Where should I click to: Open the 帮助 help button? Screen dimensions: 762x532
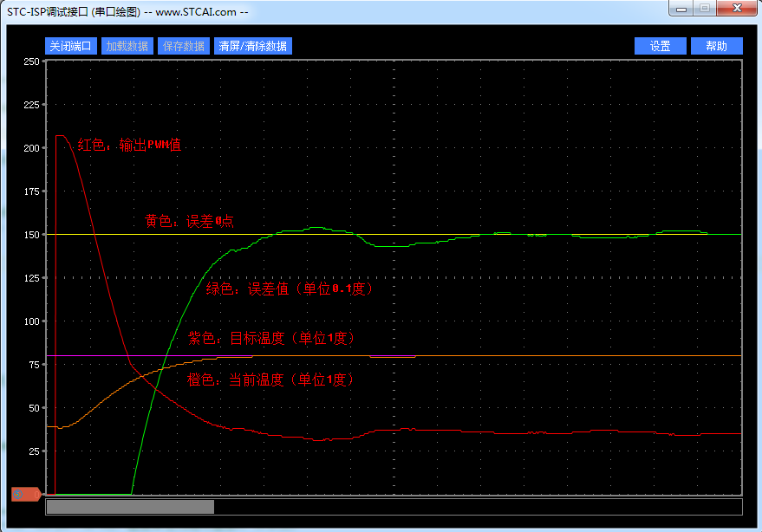pos(717,47)
